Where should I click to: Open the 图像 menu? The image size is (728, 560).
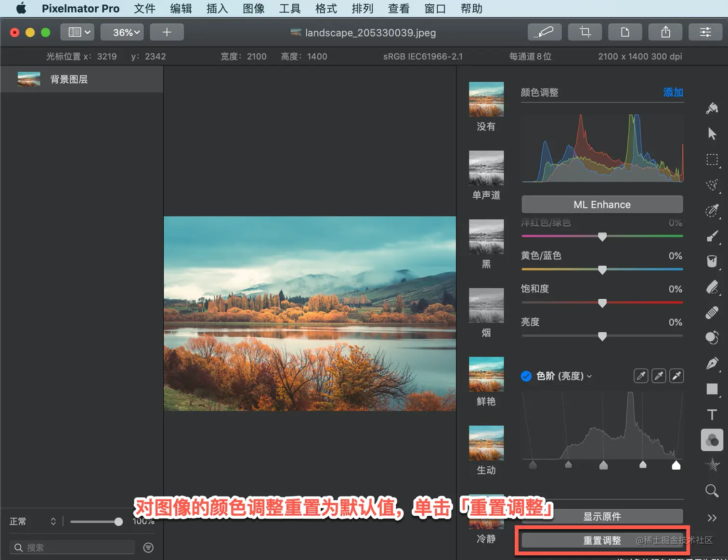coord(254,9)
